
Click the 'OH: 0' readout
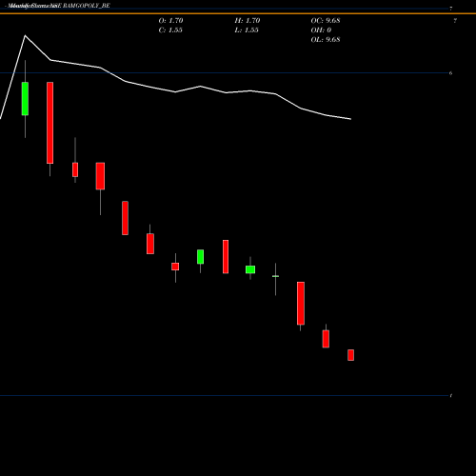point(321,30)
